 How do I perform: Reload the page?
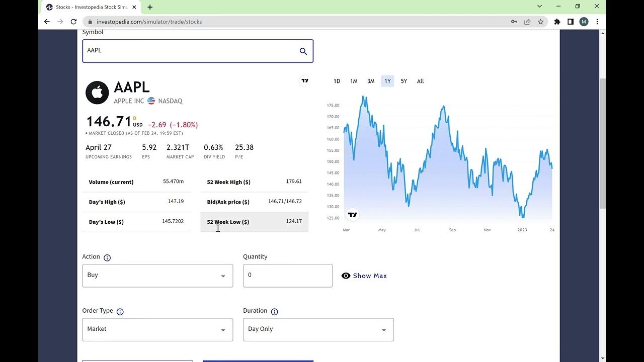point(73,22)
